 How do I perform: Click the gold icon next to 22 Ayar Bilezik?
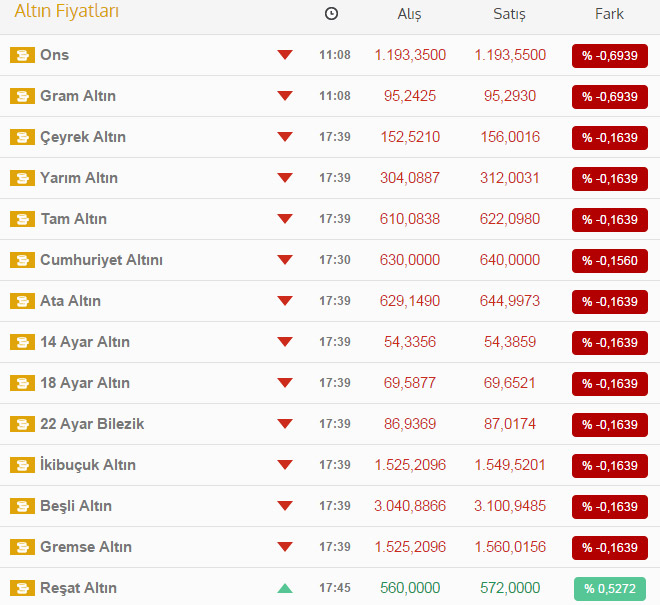coord(22,424)
